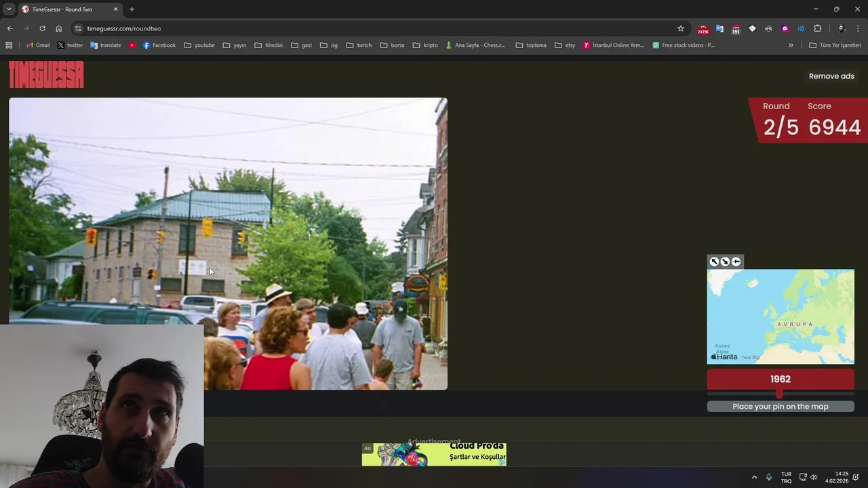
Task: Open the Tüm Yer İşaretleri folder
Action: (x=835, y=45)
